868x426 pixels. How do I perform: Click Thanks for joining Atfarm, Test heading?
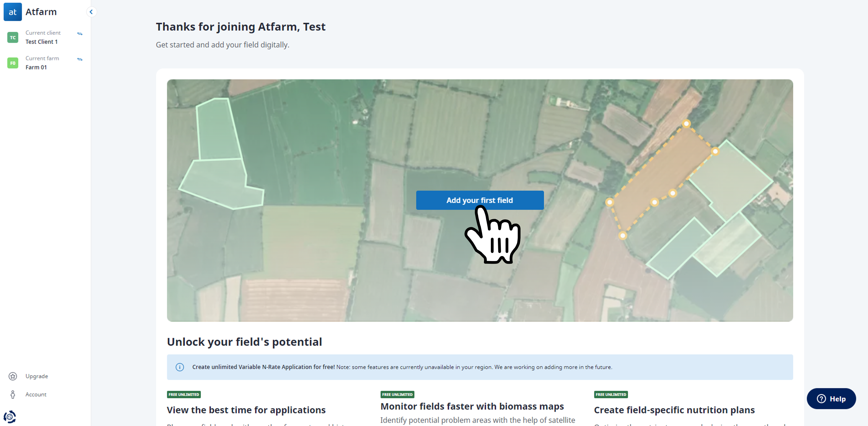coord(240,27)
